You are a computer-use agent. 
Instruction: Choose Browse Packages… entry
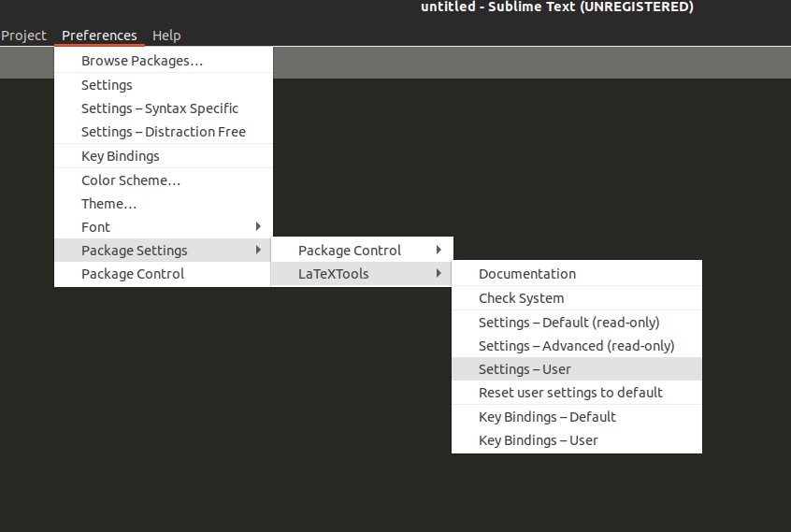164,61
